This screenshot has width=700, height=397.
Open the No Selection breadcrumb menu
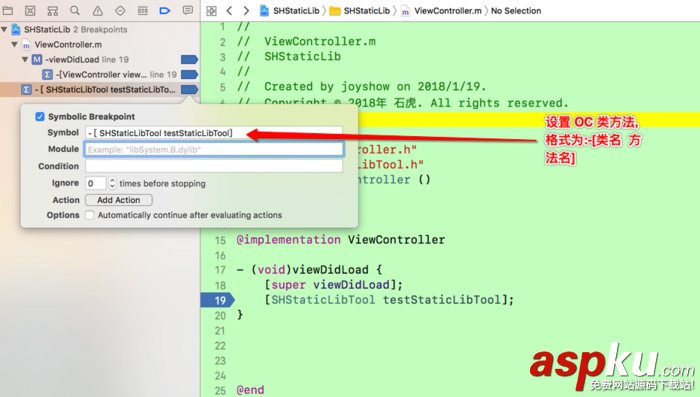tap(516, 11)
